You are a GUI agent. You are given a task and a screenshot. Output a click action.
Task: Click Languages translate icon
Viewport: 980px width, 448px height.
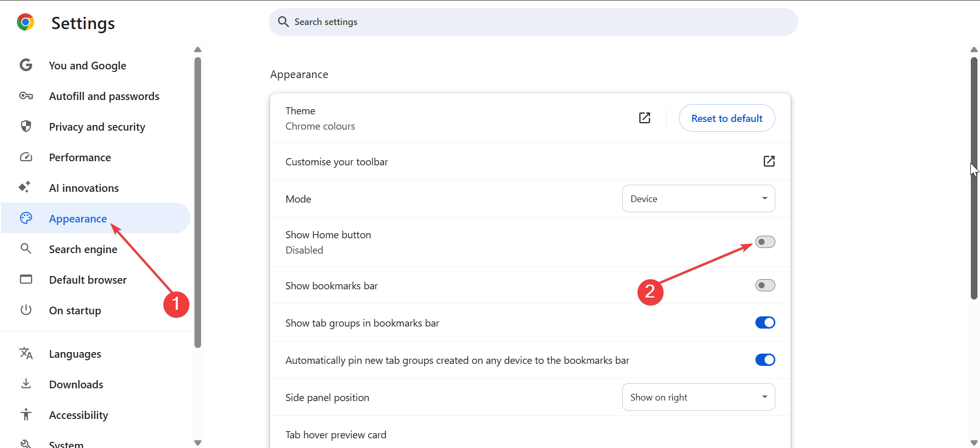(x=26, y=353)
